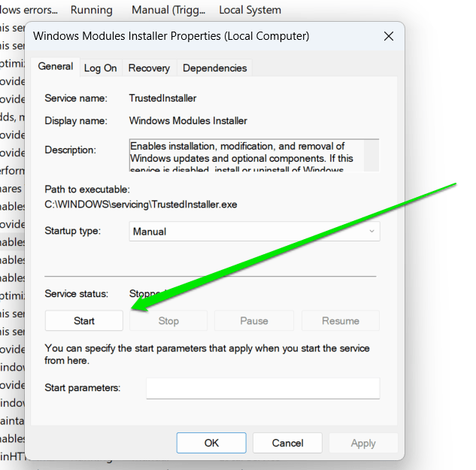
Task: Click the Description box scrollbar
Action: (x=371, y=155)
